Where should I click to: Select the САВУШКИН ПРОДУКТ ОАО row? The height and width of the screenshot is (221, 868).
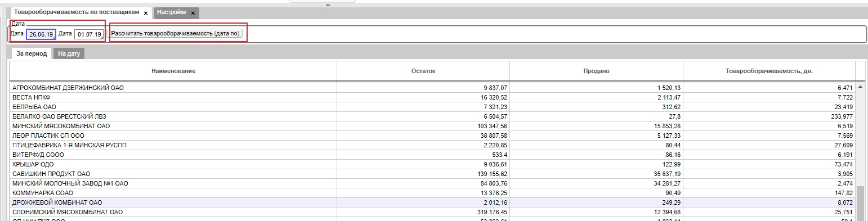(432, 174)
